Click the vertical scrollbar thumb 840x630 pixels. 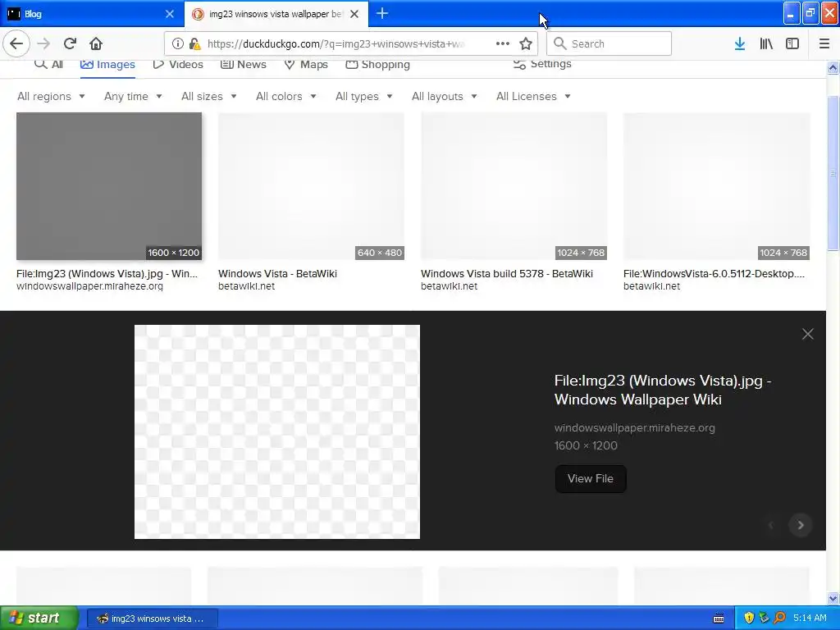(833, 173)
